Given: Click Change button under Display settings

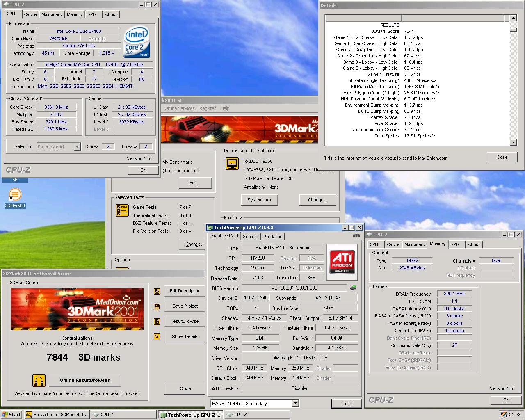Looking at the screenshot, I should click(x=318, y=200).
